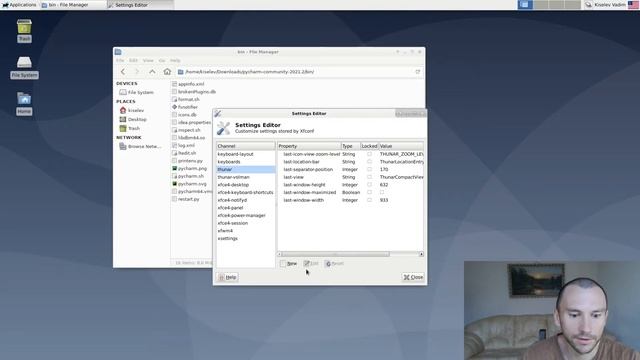The image size is (640, 360).
Task: Click Help button in Settings Editor
Action: [x=228, y=277]
